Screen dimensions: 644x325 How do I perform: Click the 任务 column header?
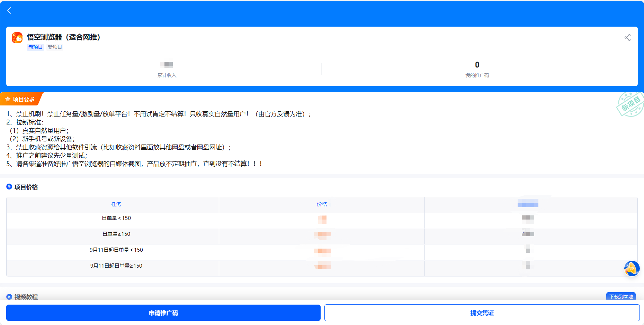(x=116, y=204)
